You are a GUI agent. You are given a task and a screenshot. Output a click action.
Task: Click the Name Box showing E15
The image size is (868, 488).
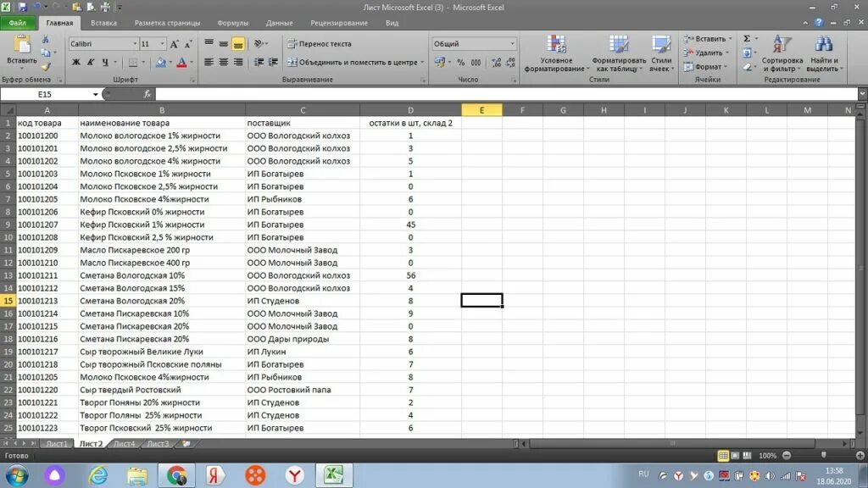click(x=46, y=95)
